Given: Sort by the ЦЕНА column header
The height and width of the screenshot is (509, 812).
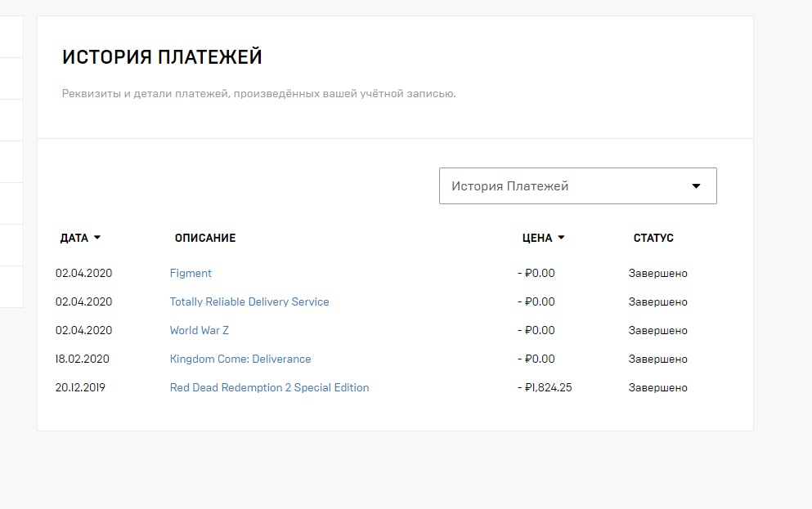Looking at the screenshot, I should click(537, 239).
